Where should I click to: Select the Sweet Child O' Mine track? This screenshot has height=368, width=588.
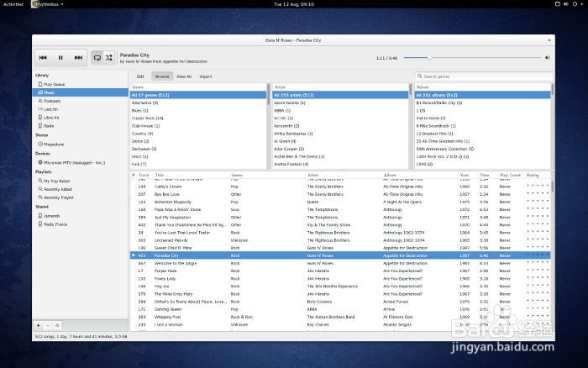340,248
